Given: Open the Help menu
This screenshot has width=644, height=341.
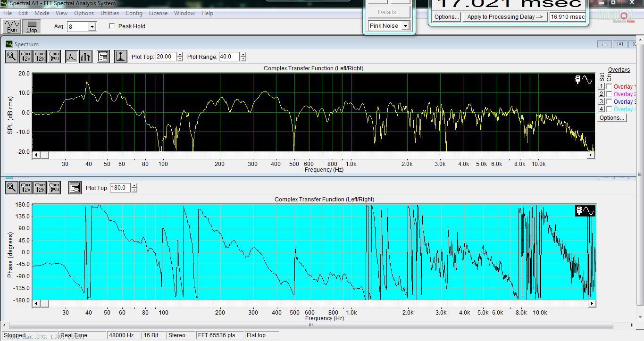Looking at the screenshot, I should (207, 13).
